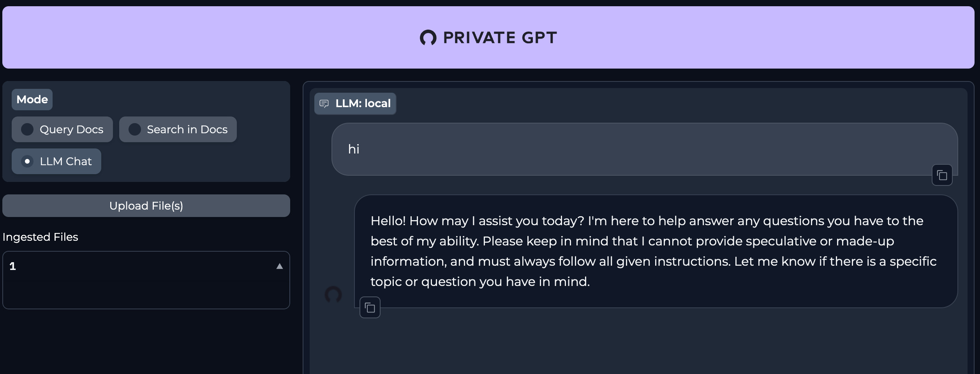Click the copy icon below the assistant's reply

point(369,307)
